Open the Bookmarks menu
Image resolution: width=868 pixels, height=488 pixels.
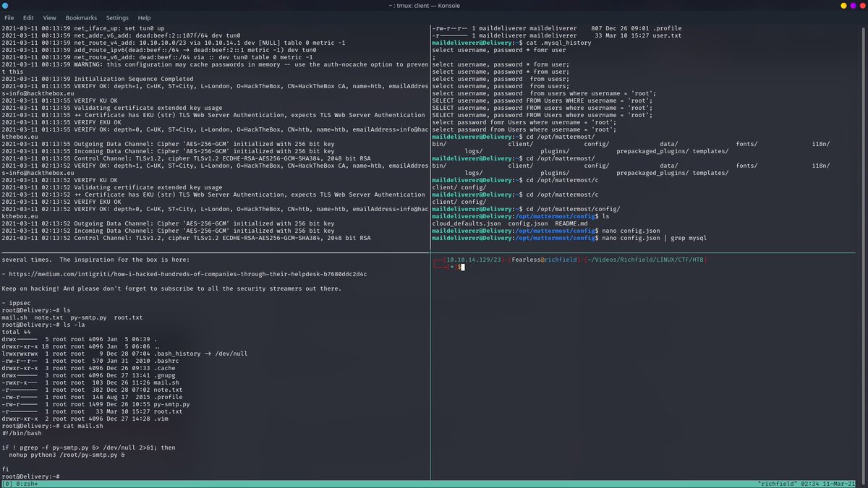pyautogui.click(x=81, y=17)
